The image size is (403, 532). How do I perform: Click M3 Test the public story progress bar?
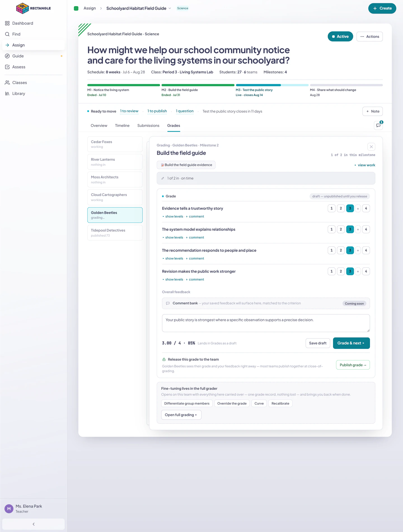click(272, 85)
